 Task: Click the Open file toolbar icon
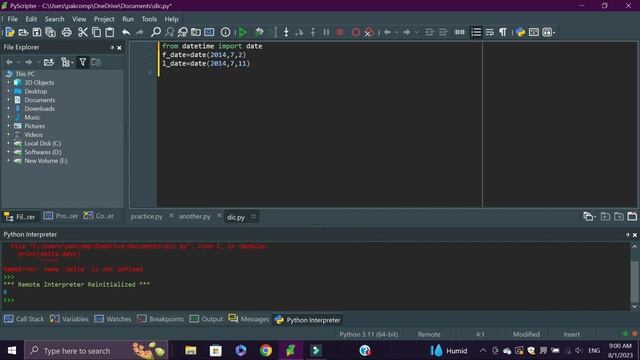click(x=23, y=32)
